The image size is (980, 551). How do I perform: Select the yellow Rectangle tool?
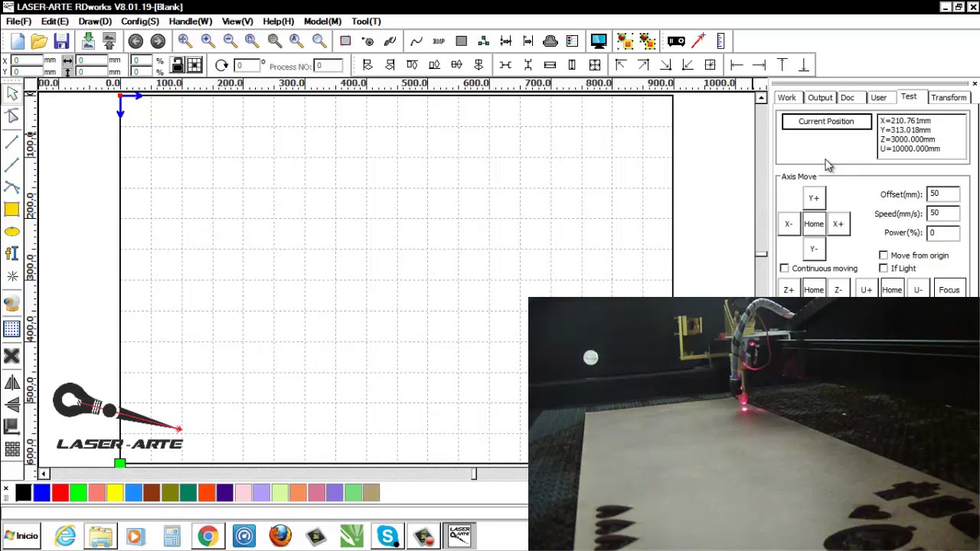click(x=11, y=209)
